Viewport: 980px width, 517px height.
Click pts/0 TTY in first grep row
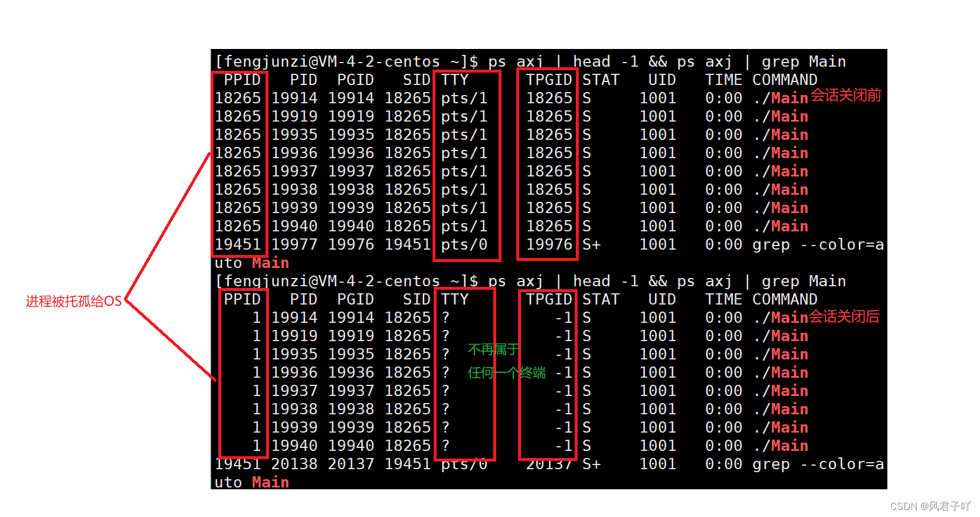(464, 244)
